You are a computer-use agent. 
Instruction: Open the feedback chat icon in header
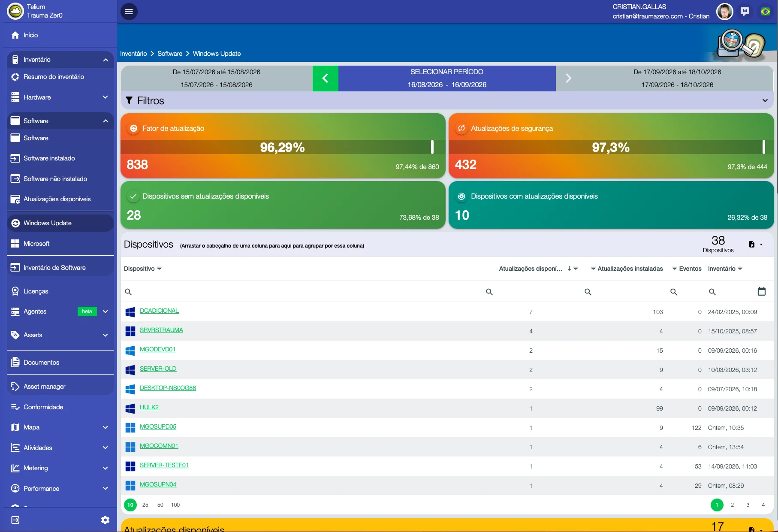745,12
